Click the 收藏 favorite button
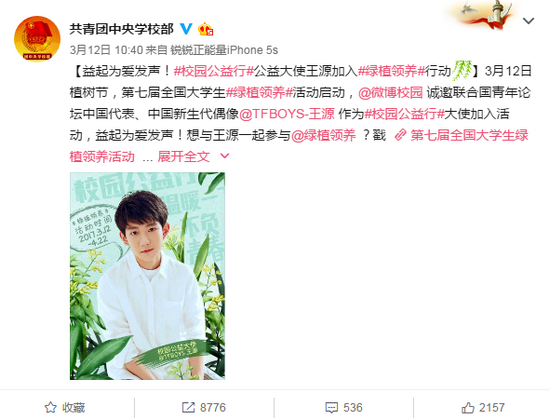Viewport: 550px width, 420px height. pyautogui.click(x=65, y=407)
